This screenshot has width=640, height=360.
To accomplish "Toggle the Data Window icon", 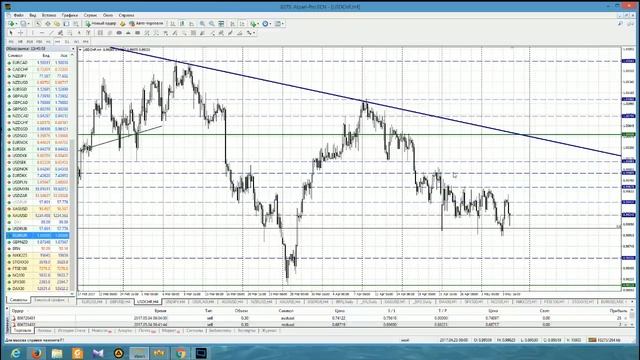I will click(x=48, y=24).
